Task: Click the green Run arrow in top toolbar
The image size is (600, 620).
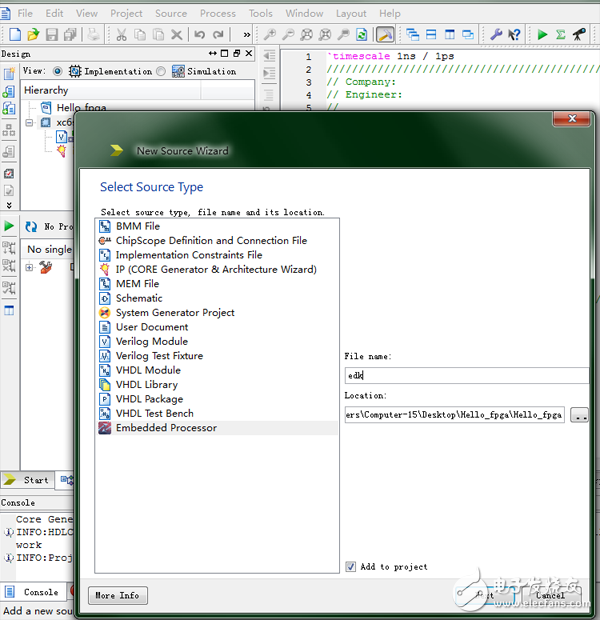Action: coord(542,35)
